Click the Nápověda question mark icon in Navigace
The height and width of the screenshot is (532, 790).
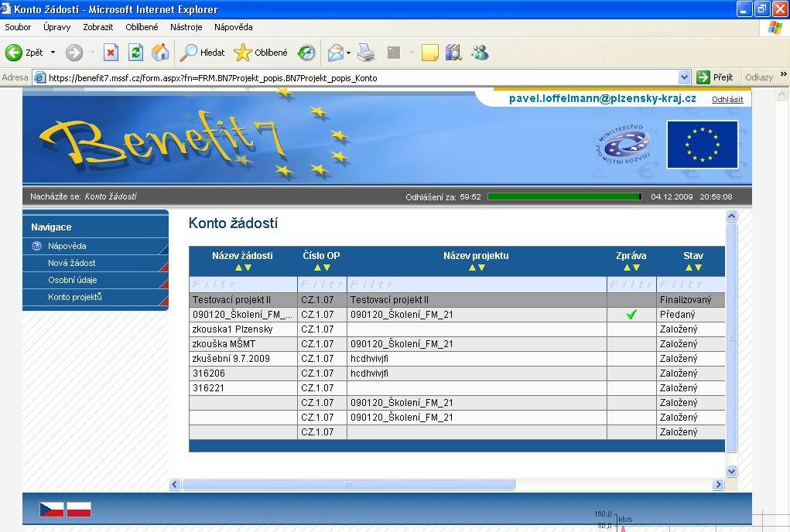(37, 246)
